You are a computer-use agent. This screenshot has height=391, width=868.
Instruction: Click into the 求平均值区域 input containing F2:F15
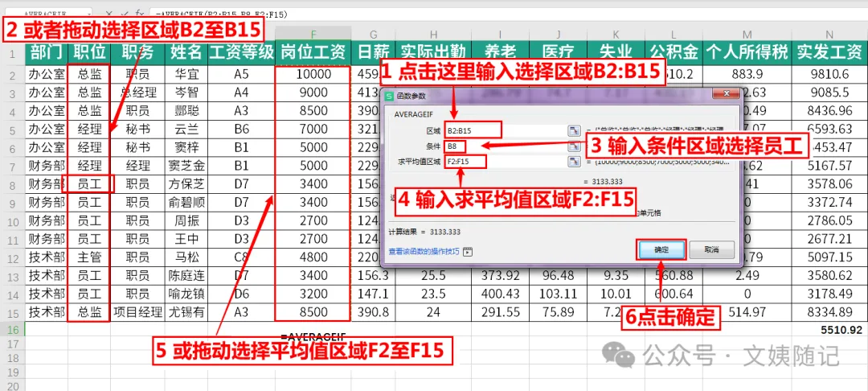[x=504, y=162]
